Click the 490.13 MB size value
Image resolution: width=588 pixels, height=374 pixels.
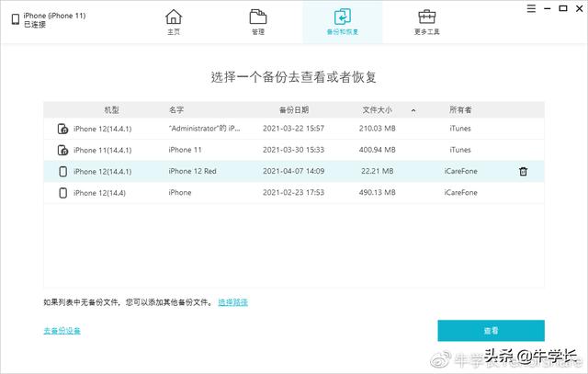(x=378, y=192)
